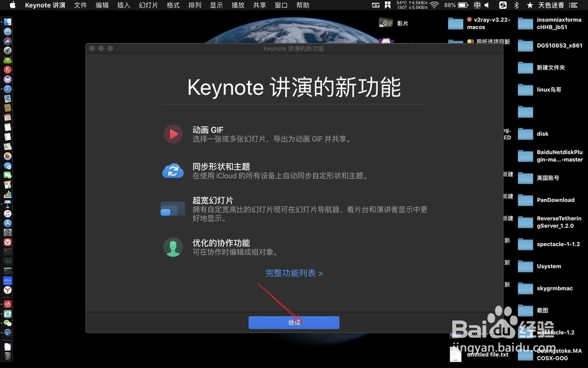Select the 美国账号 folder

[x=539, y=178]
